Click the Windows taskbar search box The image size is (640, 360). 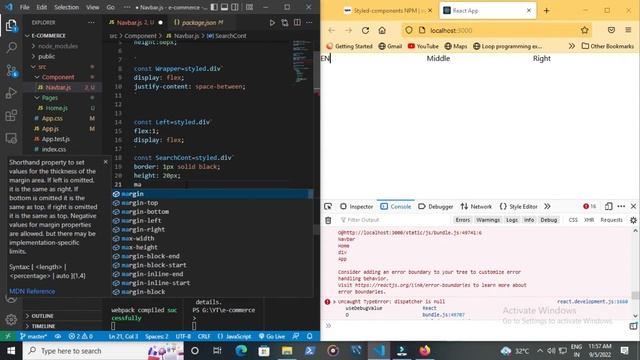point(103,351)
